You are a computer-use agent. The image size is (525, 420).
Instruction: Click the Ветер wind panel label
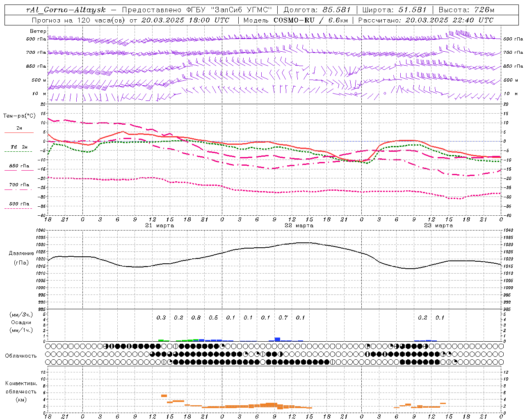click(x=38, y=31)
